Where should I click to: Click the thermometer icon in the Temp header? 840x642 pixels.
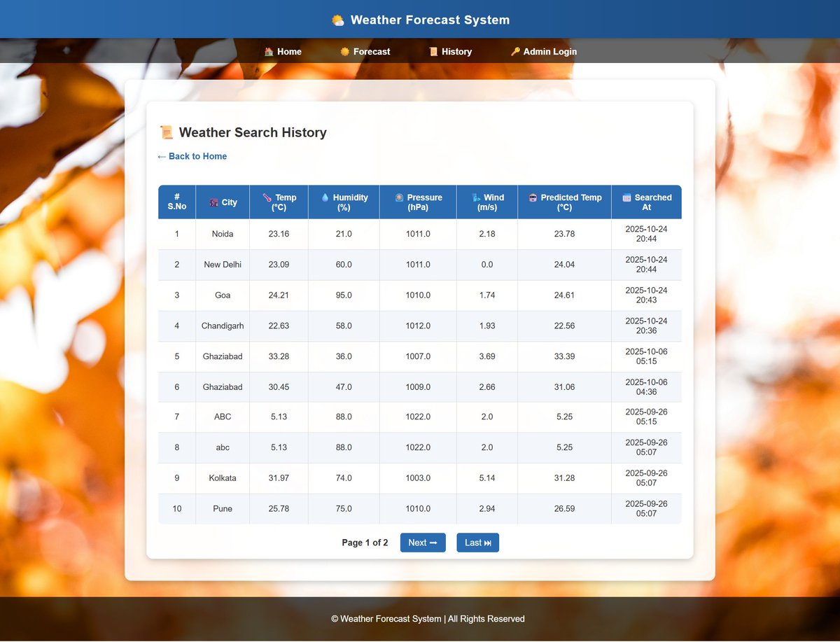267,197
